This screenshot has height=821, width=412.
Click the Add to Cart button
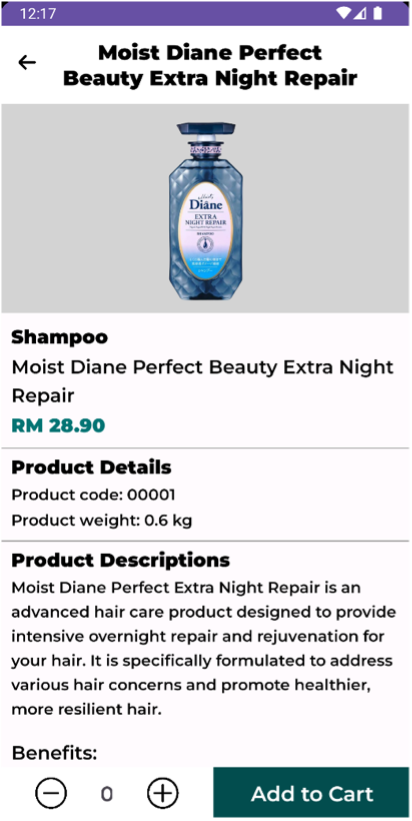tap(311, 793)
